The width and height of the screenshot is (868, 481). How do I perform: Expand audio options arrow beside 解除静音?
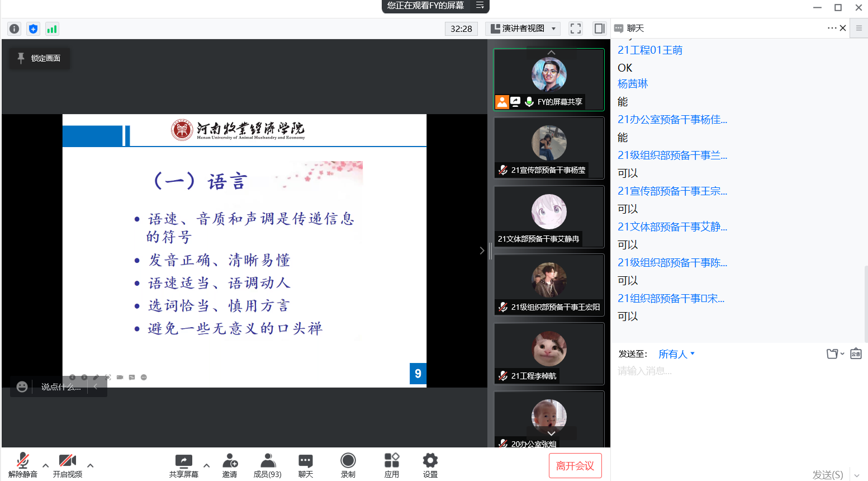pos(46,465)
